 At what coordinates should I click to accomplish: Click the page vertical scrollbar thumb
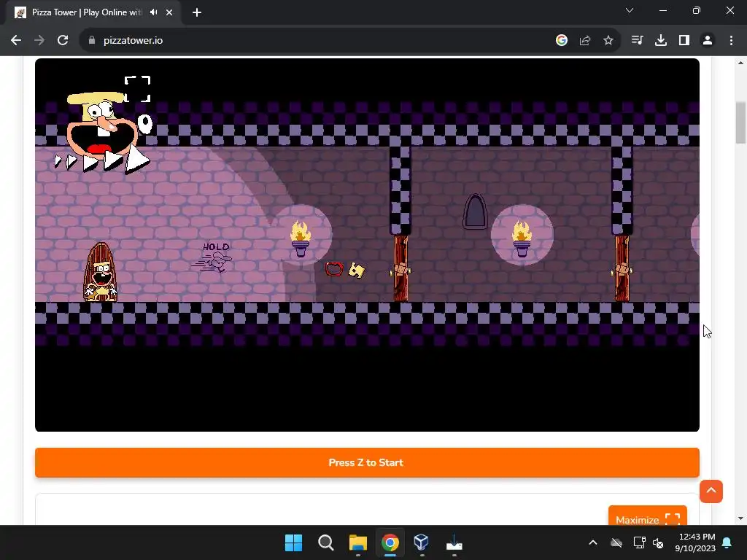740,122
